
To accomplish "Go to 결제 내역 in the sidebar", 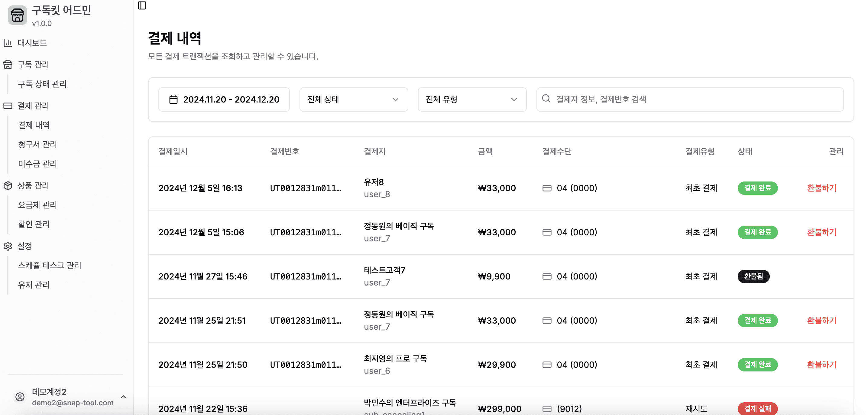I will coord(34,125).
